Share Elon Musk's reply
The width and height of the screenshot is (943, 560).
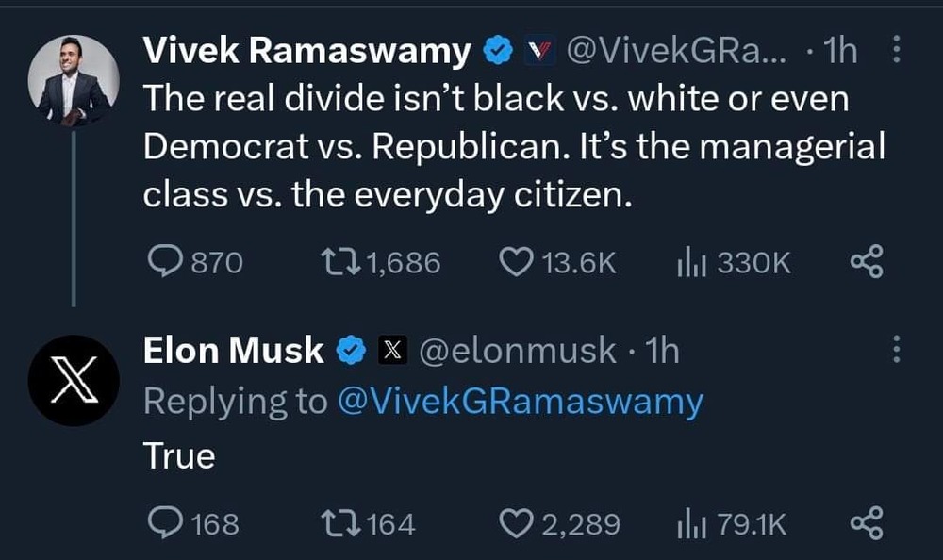[866, 522]
